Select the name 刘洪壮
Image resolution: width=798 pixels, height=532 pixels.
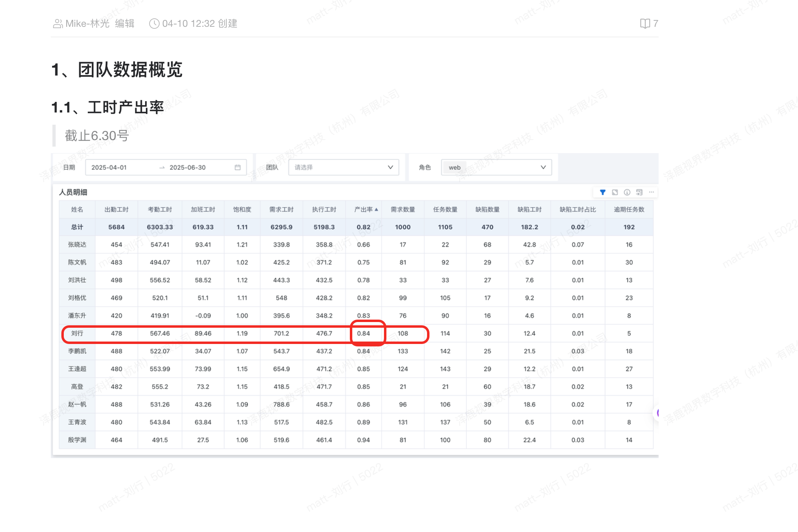(x=77, y=280)
